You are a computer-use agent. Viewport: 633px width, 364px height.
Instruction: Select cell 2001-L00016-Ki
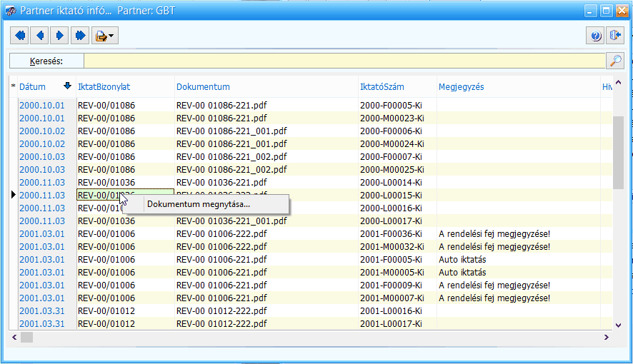click(391, 310)
